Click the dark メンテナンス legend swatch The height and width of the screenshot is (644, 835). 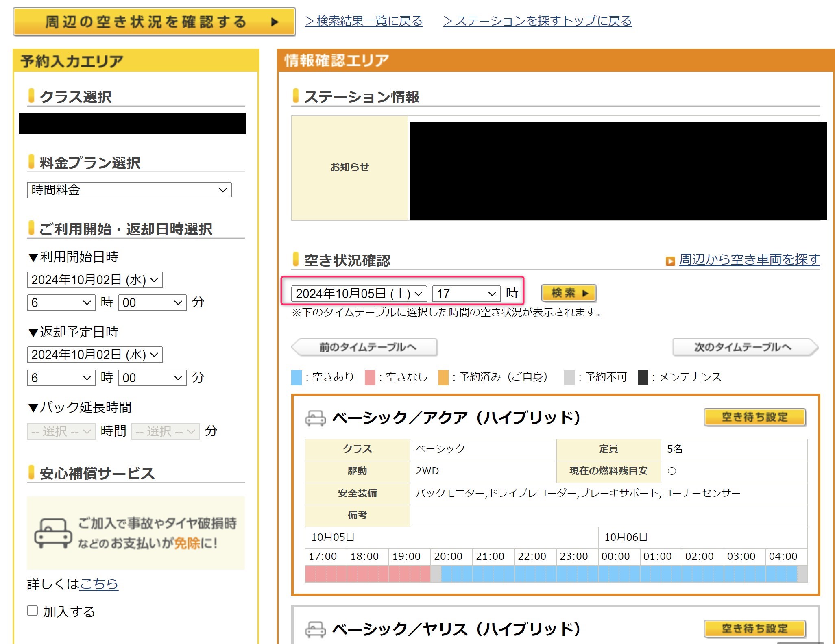point(643,377)
